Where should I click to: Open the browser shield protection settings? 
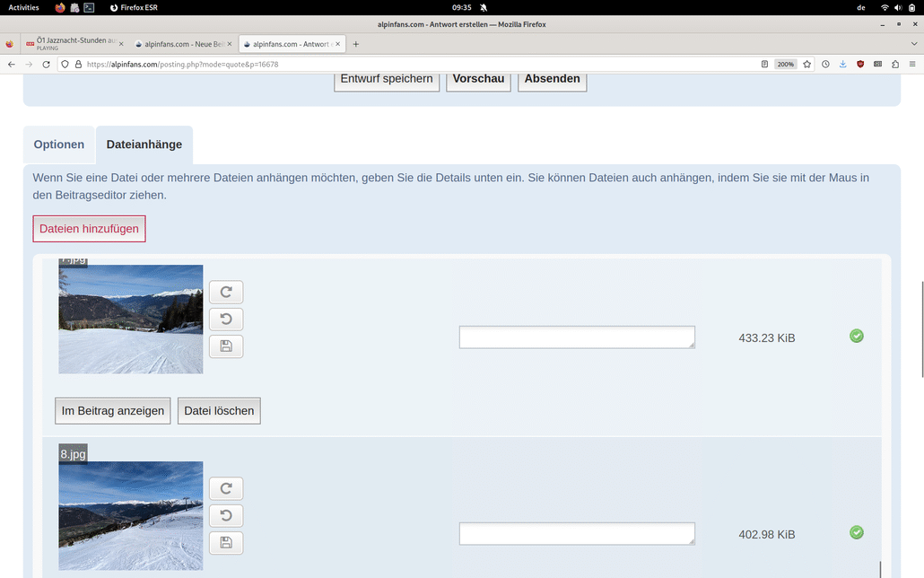point(860,64)
